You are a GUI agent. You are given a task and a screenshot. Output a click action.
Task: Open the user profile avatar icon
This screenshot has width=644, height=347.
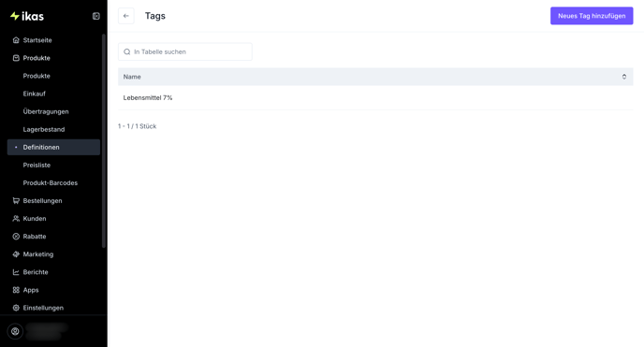point(15,331)
